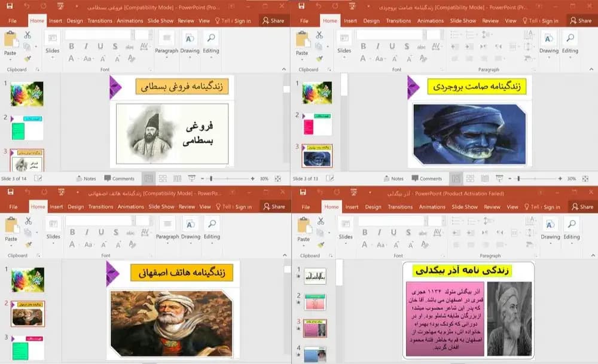Image resolution: width=598 pixels, height=364 pixels.
Task: Click Comments button in Foroughi Bastami status bar
Action: click(x=120, y=178)
